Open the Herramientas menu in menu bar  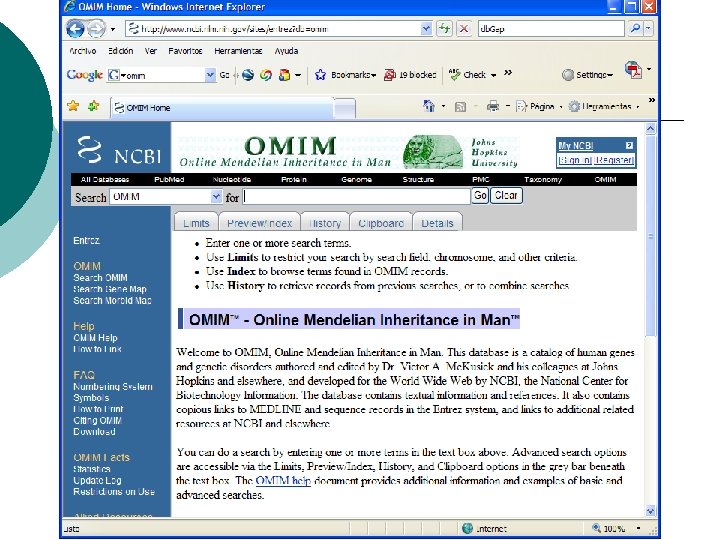[238, 51]
